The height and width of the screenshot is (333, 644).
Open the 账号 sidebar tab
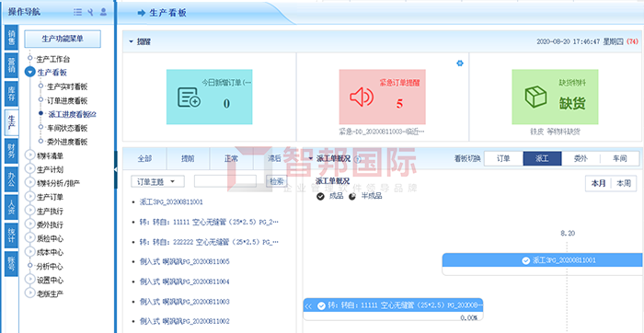click(11, 264)
